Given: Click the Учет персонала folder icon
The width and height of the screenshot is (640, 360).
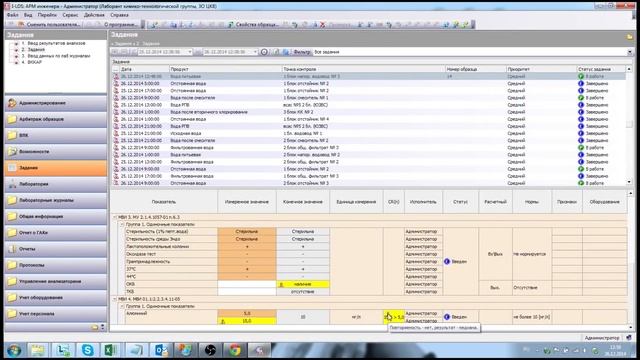Looking at the screenshot, I should tap(12, 313).
